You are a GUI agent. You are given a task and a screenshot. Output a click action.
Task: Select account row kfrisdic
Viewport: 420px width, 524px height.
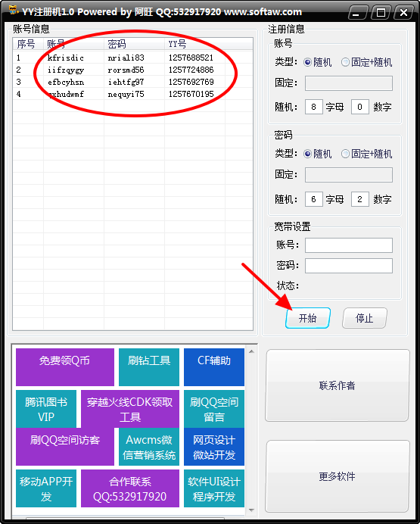(132, 58)
